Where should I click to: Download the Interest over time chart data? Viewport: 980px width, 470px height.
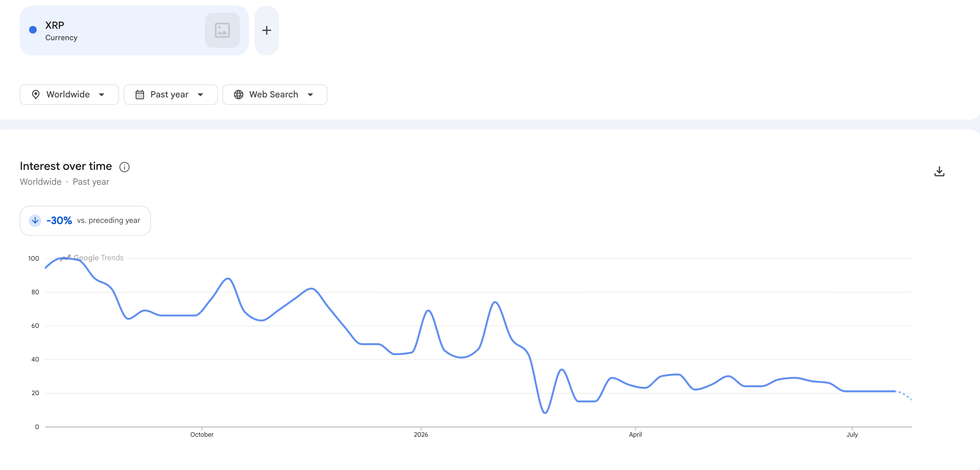coord(939,172)
